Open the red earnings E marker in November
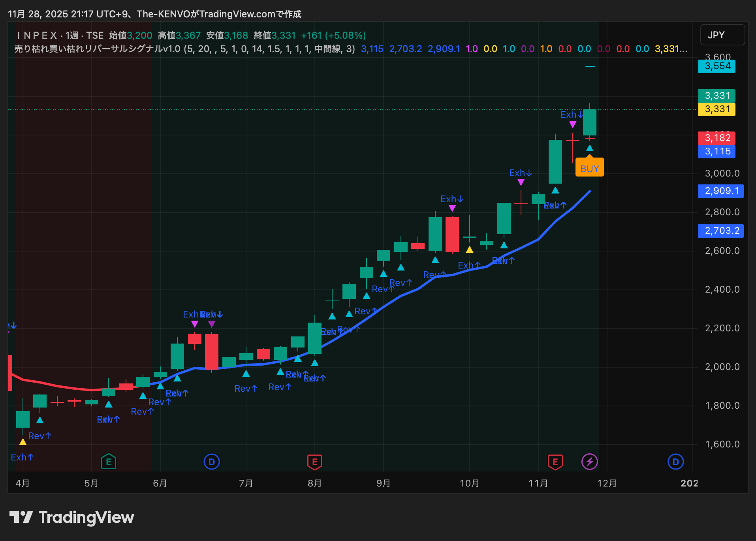This screenshot has height=541, width=756. pos(555,461)
